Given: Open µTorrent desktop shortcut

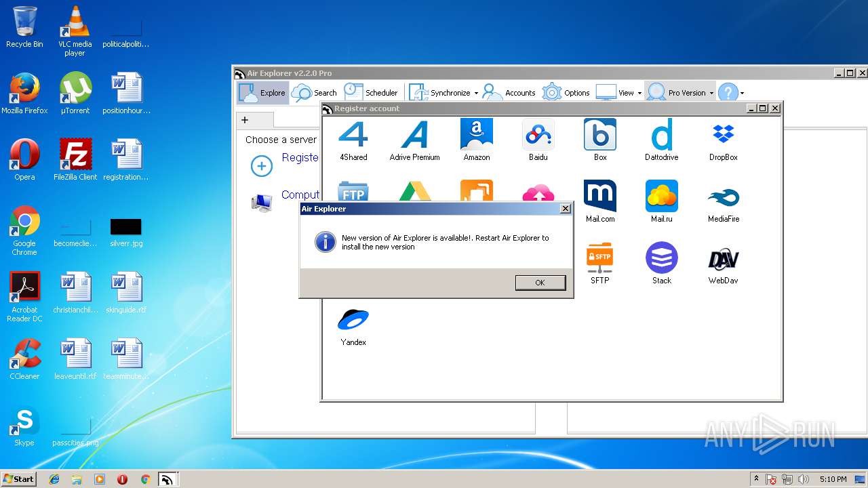Looking at the screenshot, I should [75, 94].
